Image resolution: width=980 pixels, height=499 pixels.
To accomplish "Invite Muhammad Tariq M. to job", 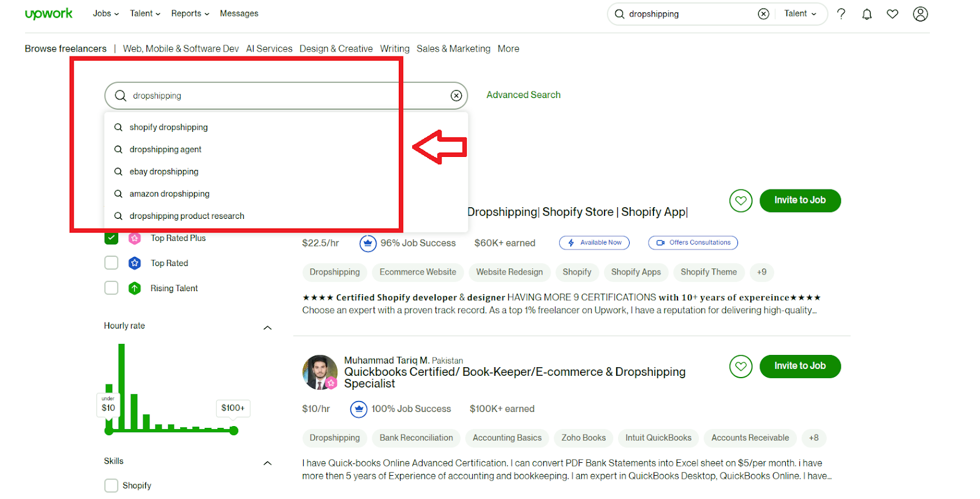I will tap(800, 367).
